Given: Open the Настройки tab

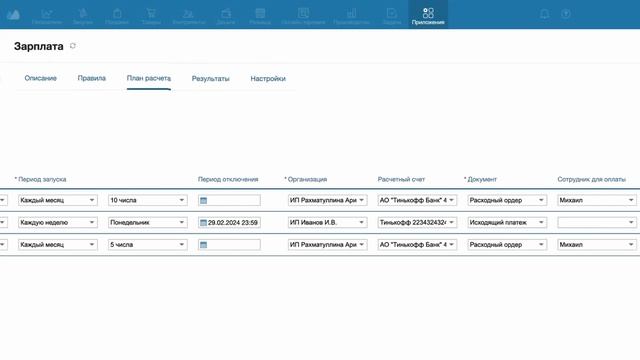Looking at the screenshot, I should point(268,79).
